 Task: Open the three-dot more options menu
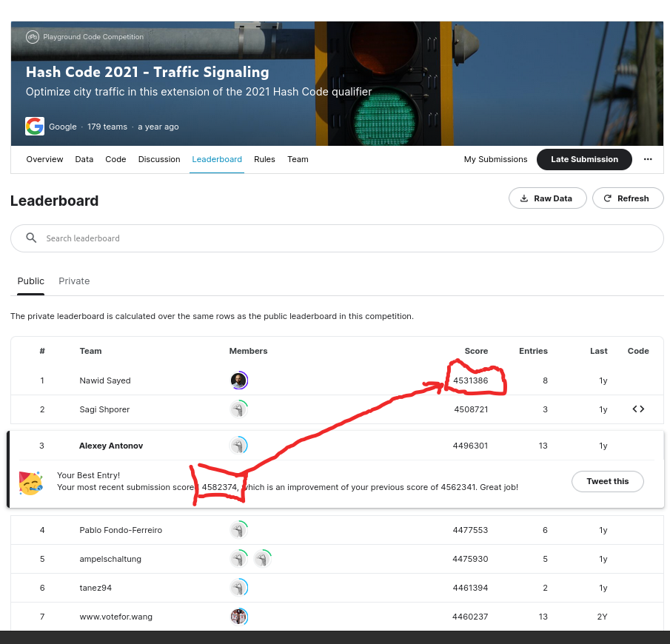click(648, 159)
